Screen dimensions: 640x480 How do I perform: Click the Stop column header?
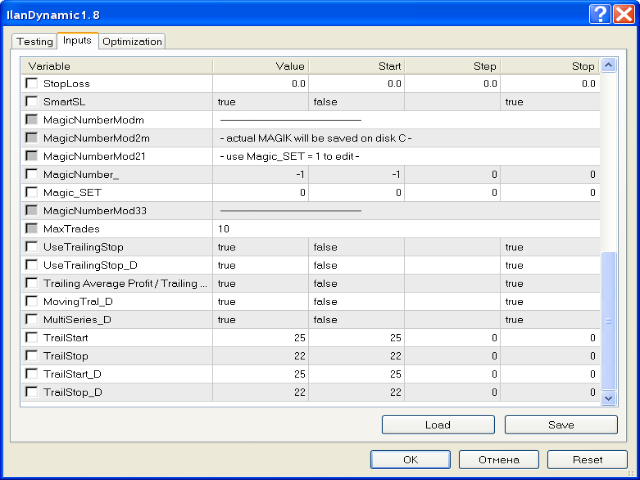point(550,66)
